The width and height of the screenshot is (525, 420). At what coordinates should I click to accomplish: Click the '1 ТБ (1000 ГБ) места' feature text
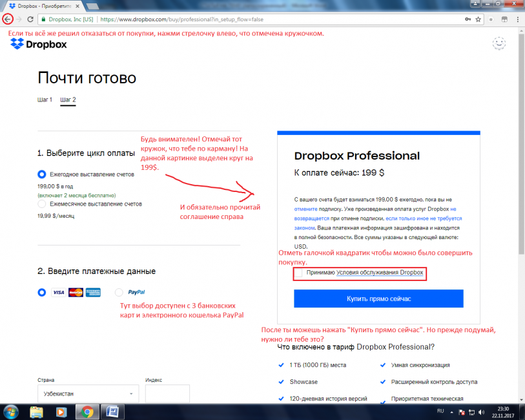tap(318, 365)
